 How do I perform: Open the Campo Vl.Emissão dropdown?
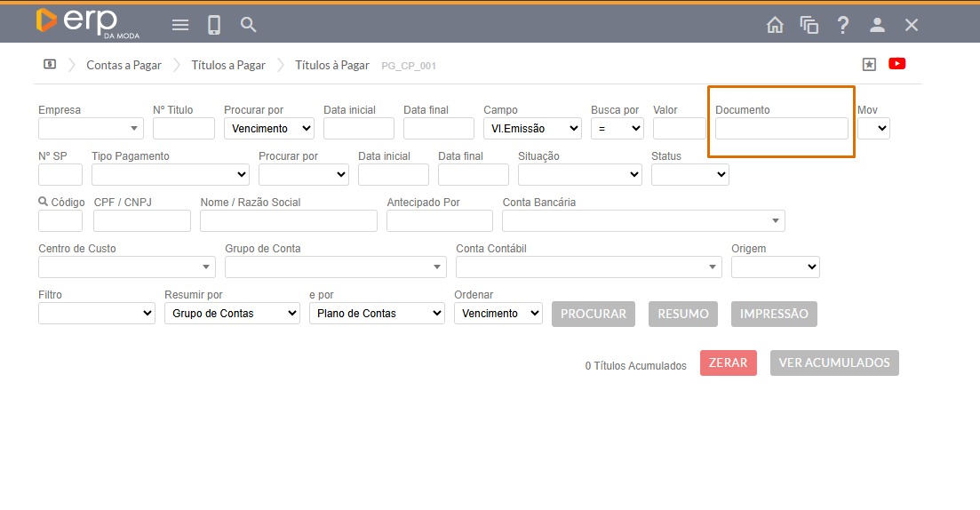click(531, 129)
